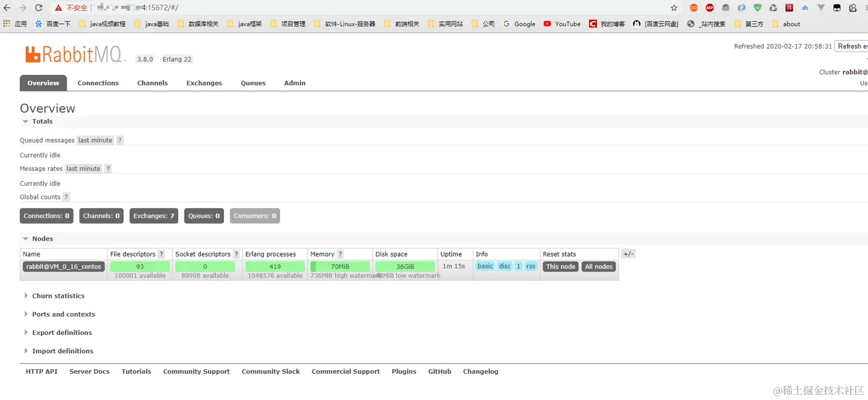
Task: Go back with the browser back arrow
Action: (x=7, y=8)
